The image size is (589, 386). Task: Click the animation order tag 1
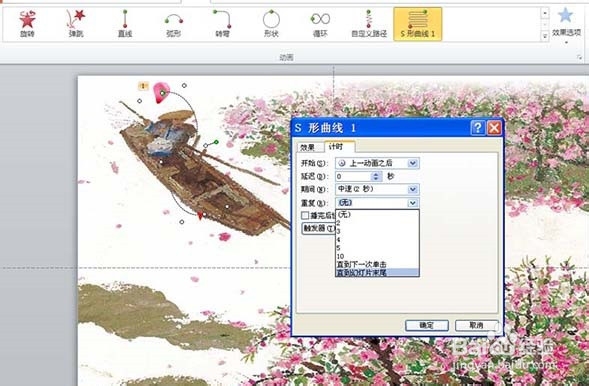143,86
